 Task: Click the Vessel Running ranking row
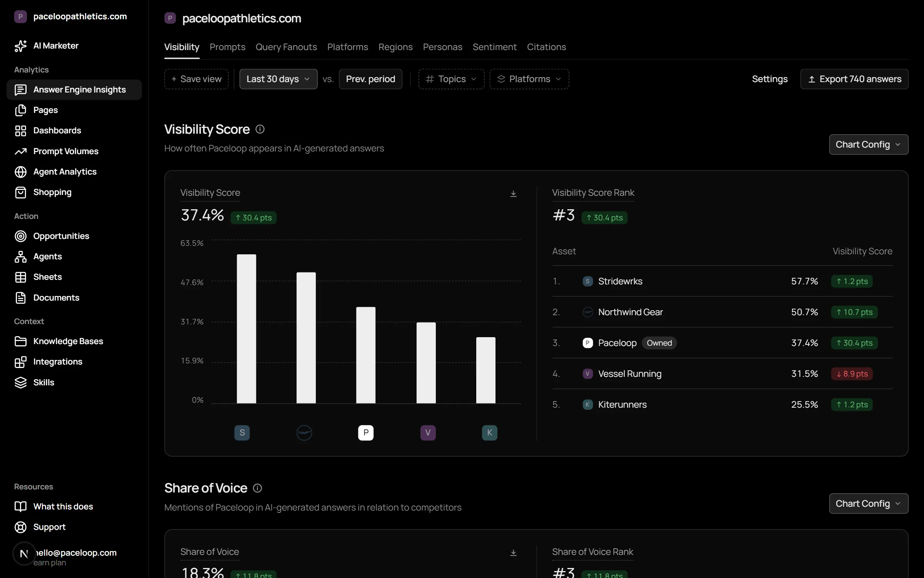(x=722, y=374)
